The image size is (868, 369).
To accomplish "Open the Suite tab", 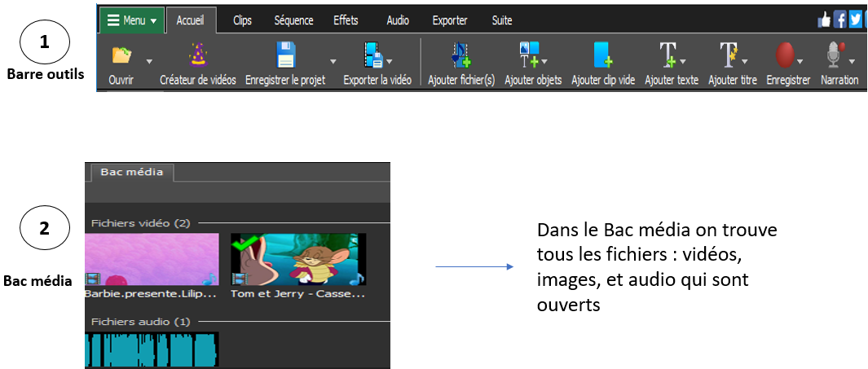I will 502,20.
